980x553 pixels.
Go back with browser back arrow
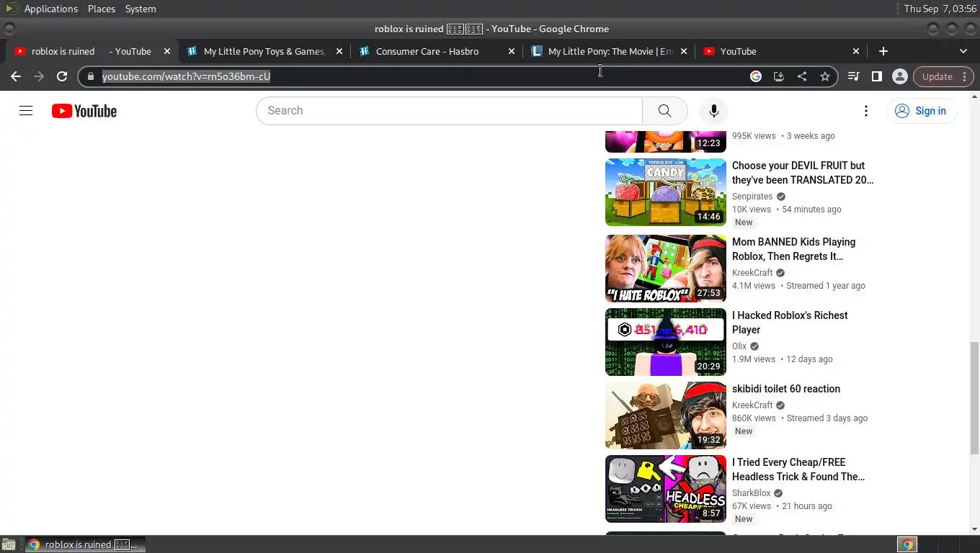click(x=16, y=76)
